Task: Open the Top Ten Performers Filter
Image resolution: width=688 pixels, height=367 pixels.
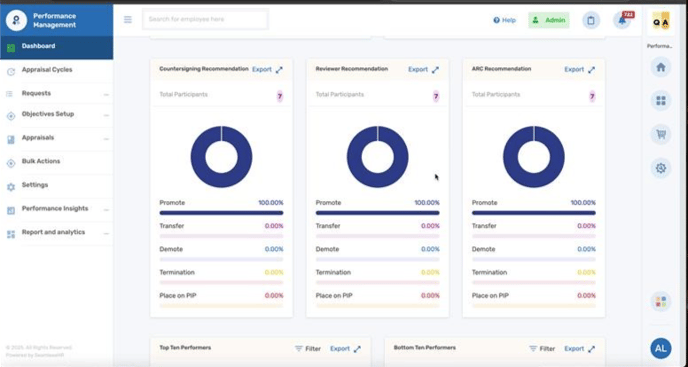Action: (x=308, y=349)
